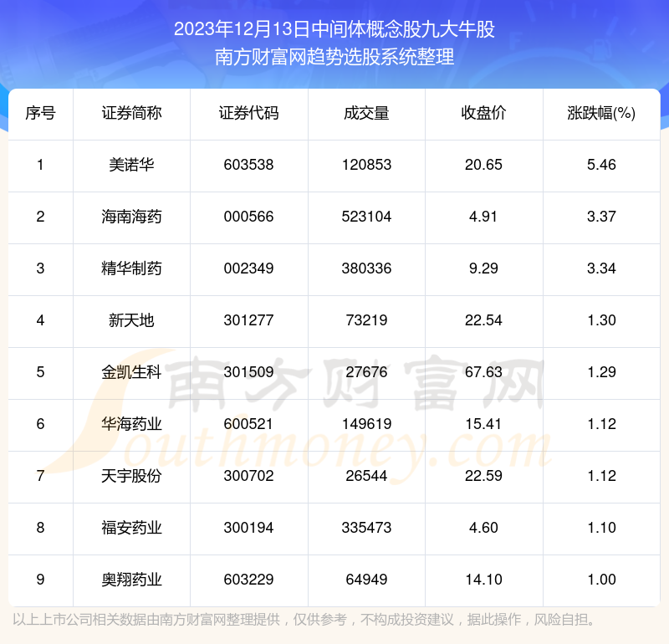Select the 证券代码 column header

[x=248, y=114]
